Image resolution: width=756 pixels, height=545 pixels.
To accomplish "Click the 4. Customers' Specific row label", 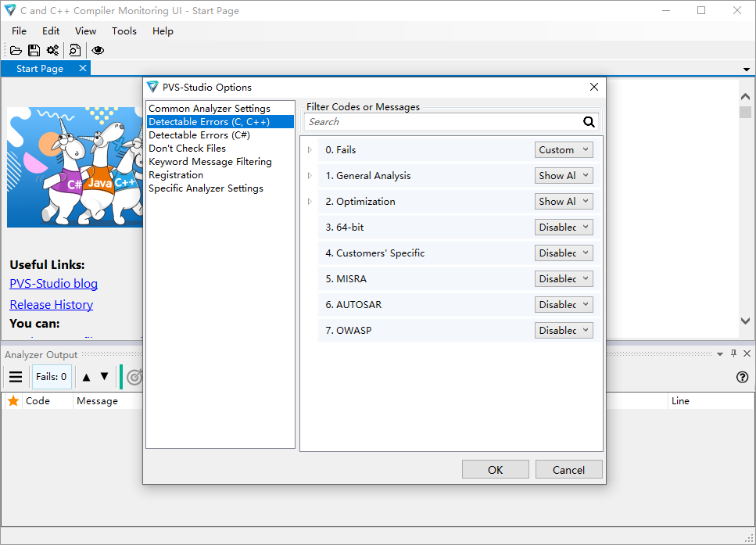I will pos(374,253).
